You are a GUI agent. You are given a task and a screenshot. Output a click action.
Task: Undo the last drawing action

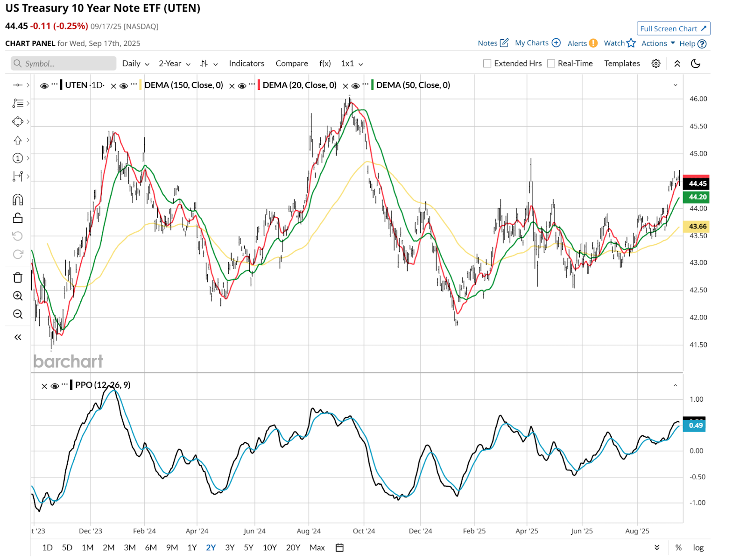pyautogui.click(x=18, y=236)
